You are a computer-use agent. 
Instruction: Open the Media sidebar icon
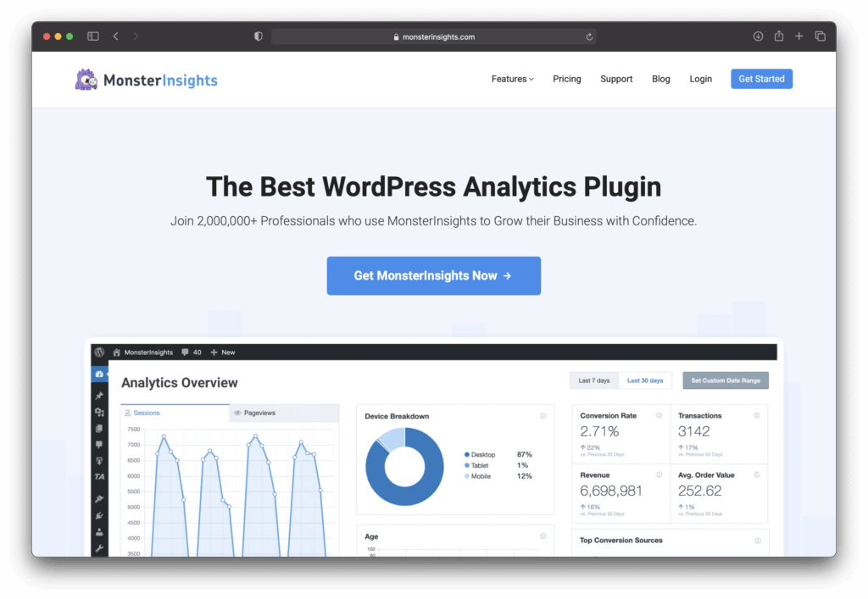[100, 412]
